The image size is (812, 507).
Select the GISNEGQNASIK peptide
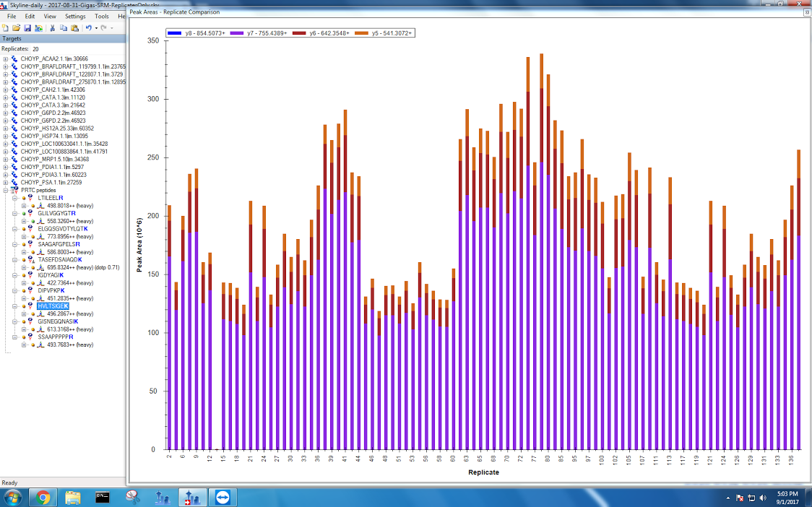58,321
